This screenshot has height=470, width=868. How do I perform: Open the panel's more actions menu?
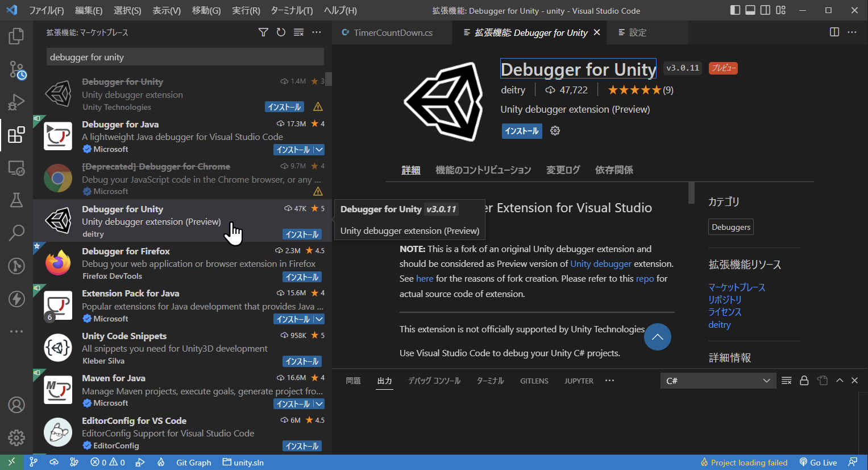click(609, 380)
